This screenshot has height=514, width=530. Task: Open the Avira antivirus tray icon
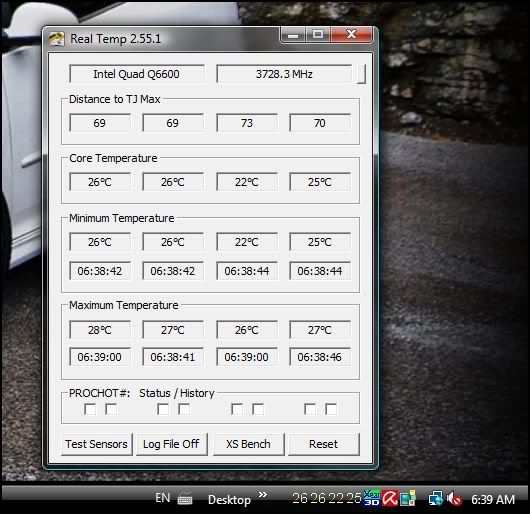pos(390,498)
